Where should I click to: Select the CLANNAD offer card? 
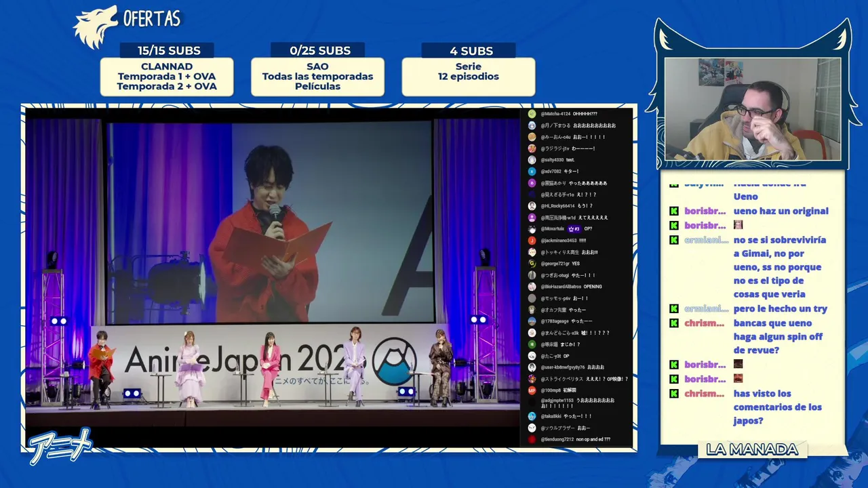(x=167, y=77)
